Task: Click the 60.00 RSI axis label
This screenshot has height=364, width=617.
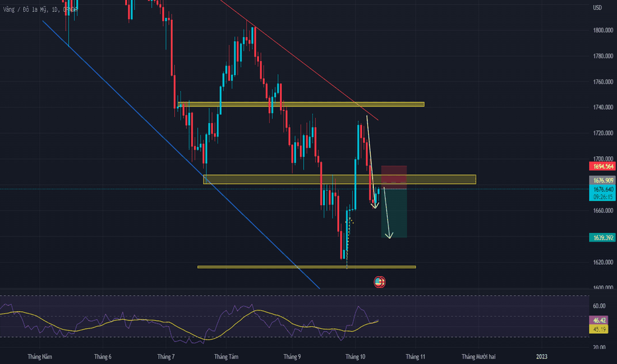Action: pos(599,306)
